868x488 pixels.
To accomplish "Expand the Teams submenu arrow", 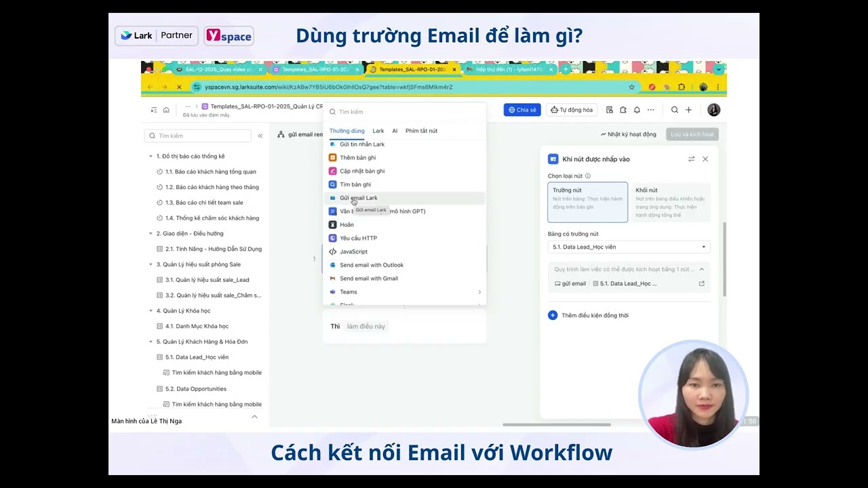I will tap(479, 292).
